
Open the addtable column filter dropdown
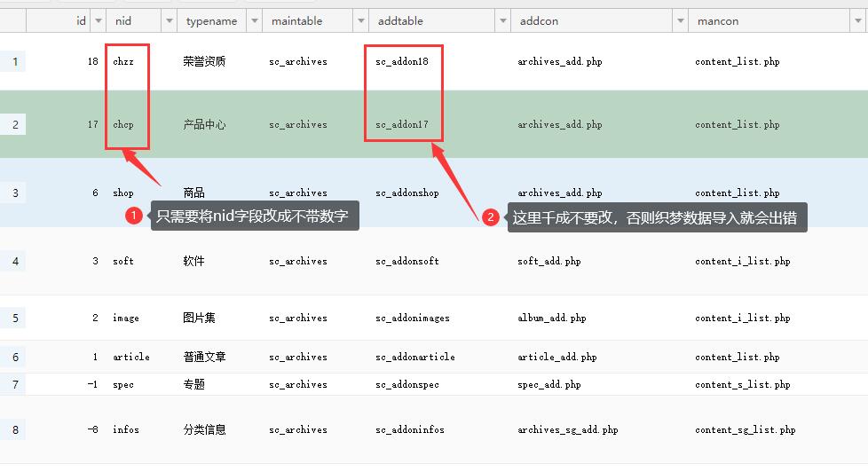point(503,21)
